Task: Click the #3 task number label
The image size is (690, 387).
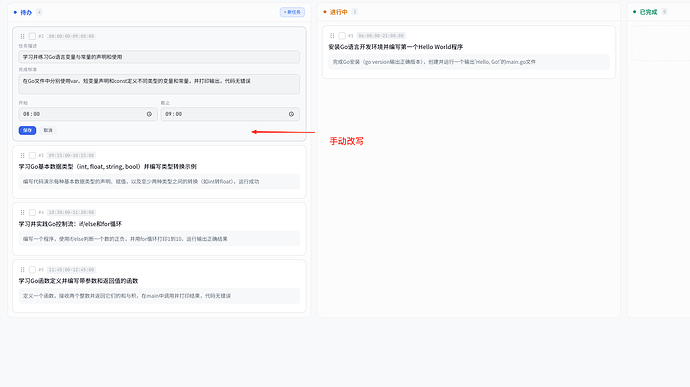Action: coord(41,155)
